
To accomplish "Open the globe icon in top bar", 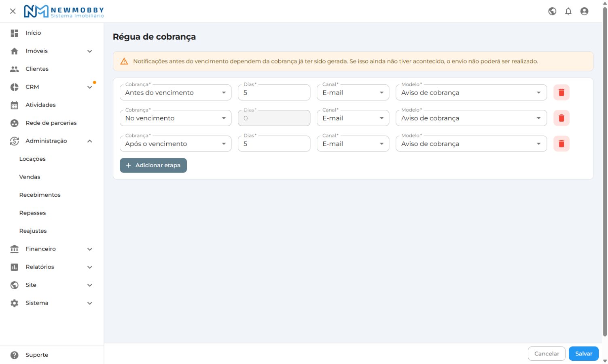I will point(552,11).
